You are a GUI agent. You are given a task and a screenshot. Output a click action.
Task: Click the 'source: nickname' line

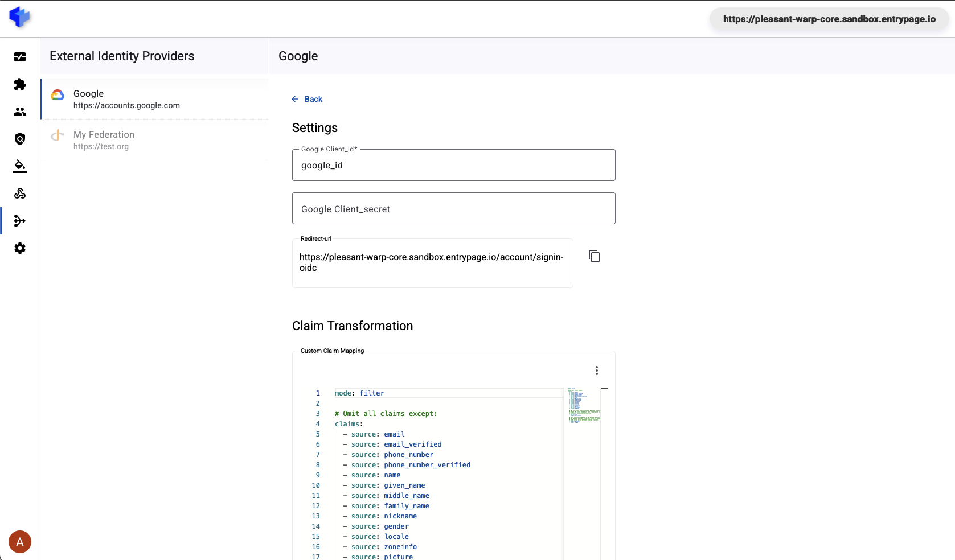click(x=380, y=516)
